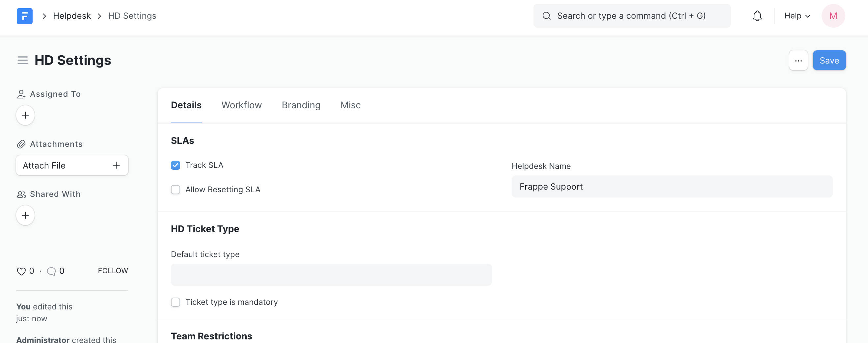Open comments via the speech bubble icon
Viewport: 868px width, 343px height.
point(51,271)
